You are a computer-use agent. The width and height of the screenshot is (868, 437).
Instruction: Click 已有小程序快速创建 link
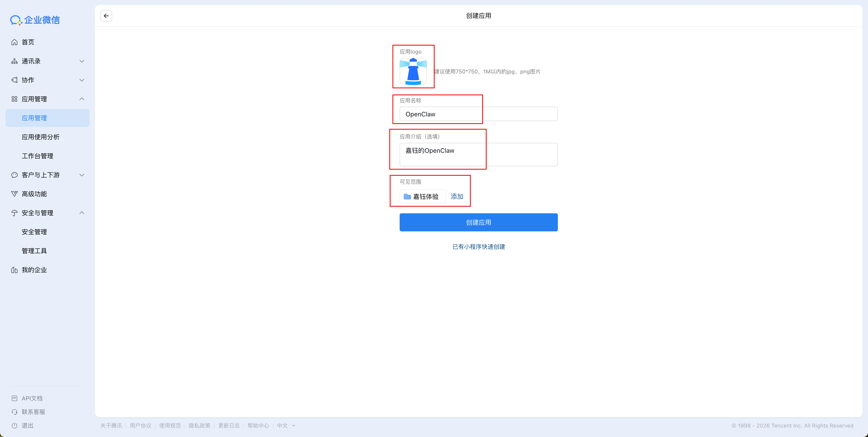[479, 247]
